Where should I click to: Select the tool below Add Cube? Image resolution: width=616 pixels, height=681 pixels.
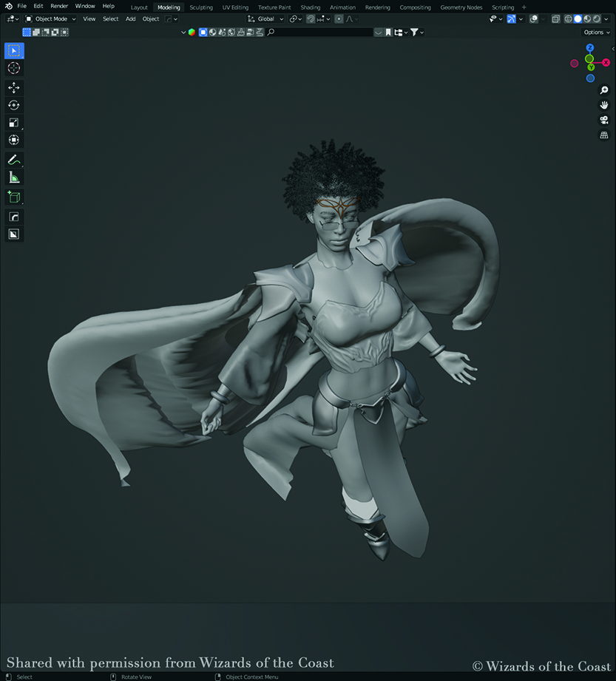pos(14,217)
